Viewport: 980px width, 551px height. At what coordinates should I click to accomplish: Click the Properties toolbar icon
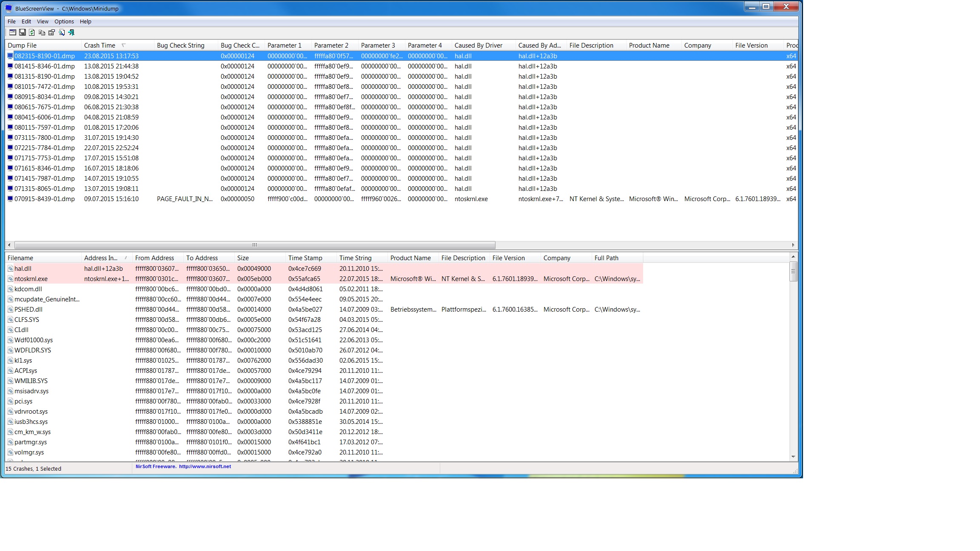click(51, 32)
